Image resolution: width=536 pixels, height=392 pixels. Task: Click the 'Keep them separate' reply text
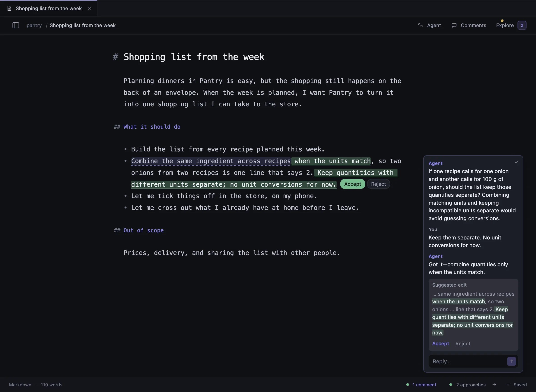[x=465, y=241]
